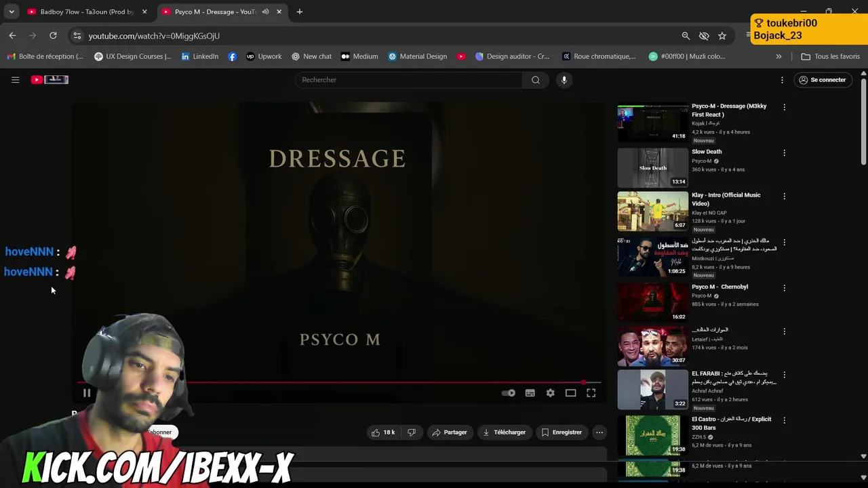868x488 pixels.
Task: Open options for Slow Death video
Action: pos(785,152)
